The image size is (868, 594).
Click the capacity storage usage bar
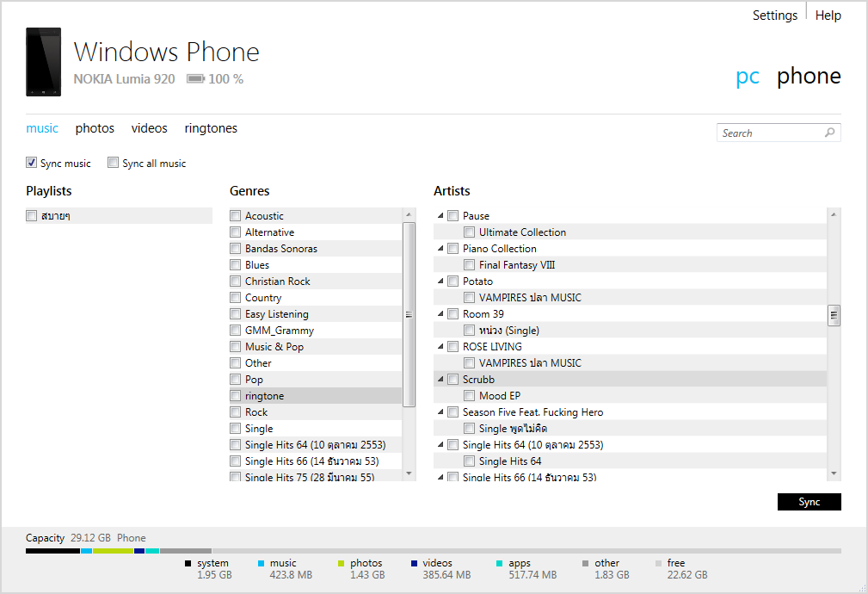point(434,551)
